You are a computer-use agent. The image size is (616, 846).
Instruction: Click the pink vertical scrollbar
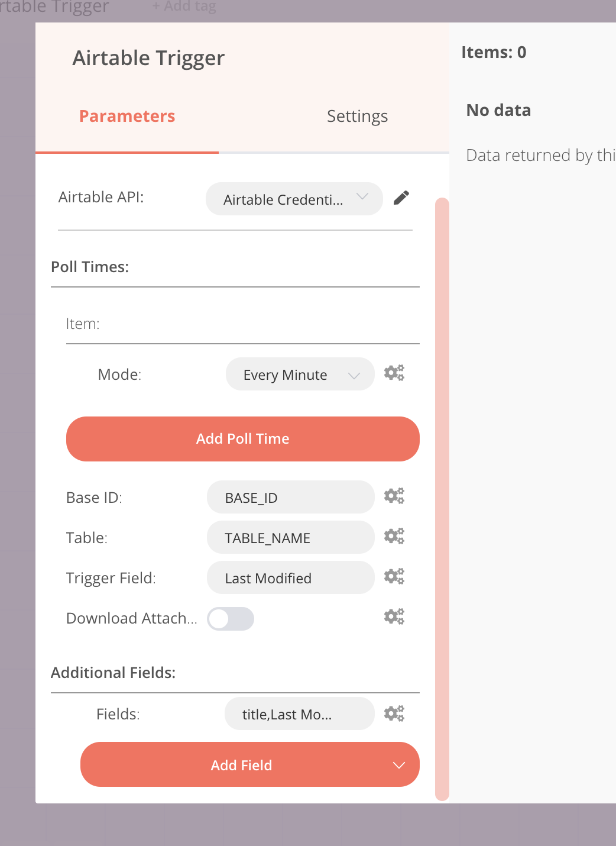tap(442, 497)
